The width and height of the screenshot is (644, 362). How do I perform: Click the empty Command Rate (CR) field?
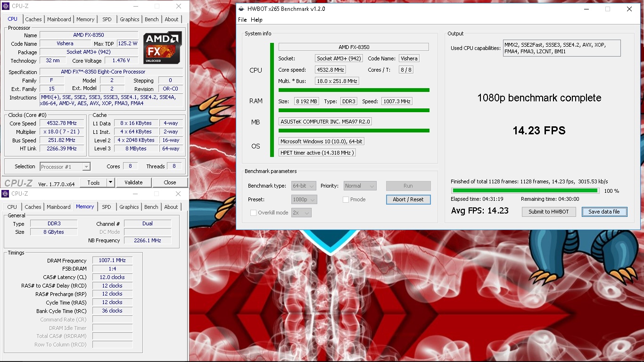tap(112, 320)
